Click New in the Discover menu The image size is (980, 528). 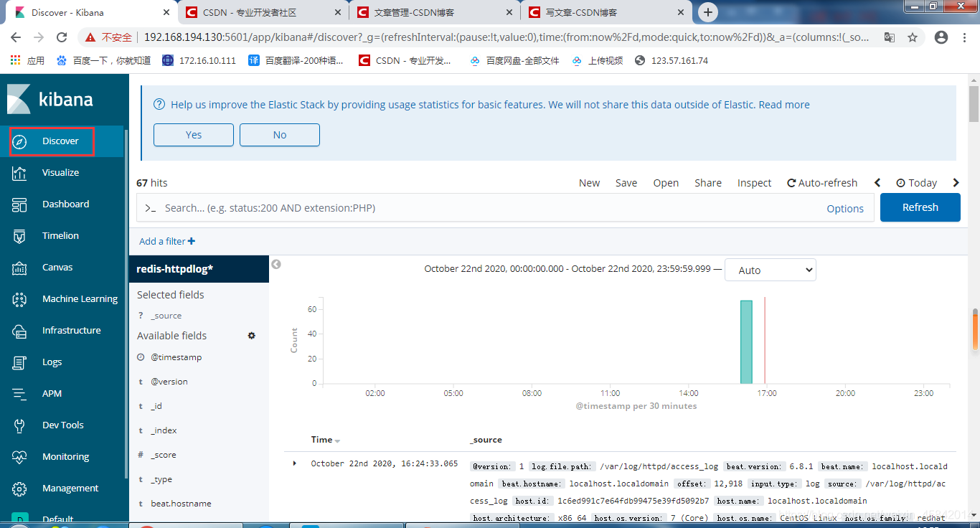[589, 183]
